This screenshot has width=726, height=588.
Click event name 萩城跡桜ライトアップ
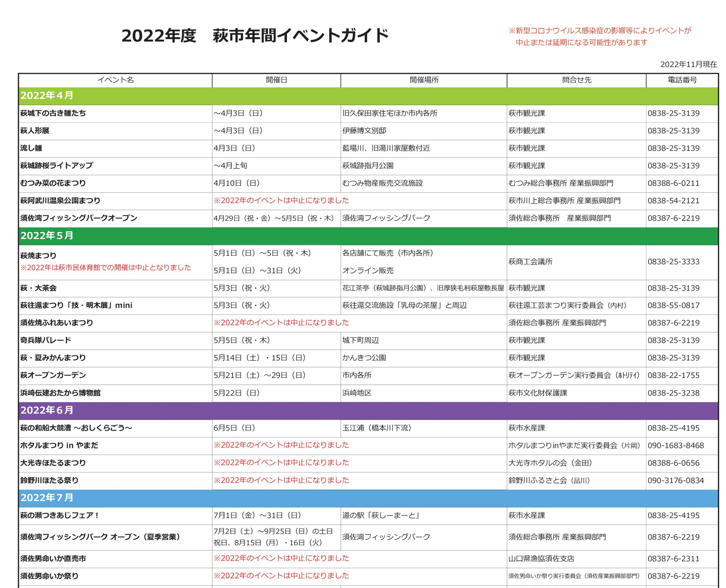(x=56, y=166)
